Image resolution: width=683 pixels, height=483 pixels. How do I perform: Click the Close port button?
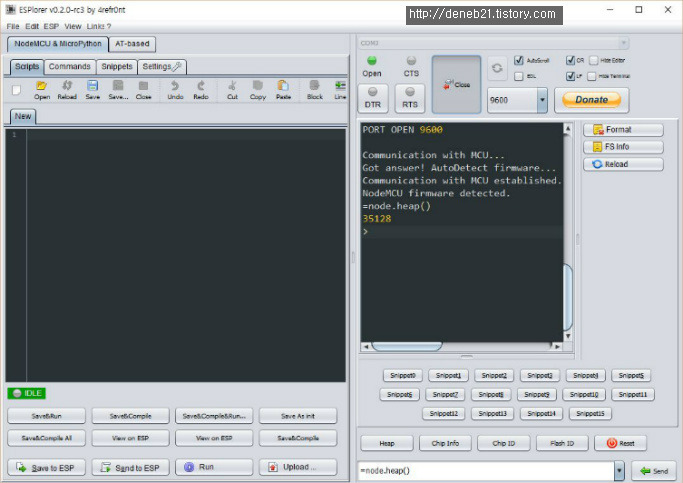[x=456, y=84]
